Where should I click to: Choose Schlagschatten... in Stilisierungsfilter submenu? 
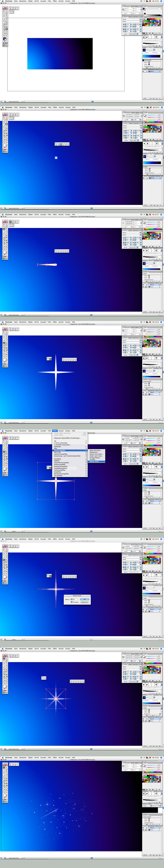(97, 458)
